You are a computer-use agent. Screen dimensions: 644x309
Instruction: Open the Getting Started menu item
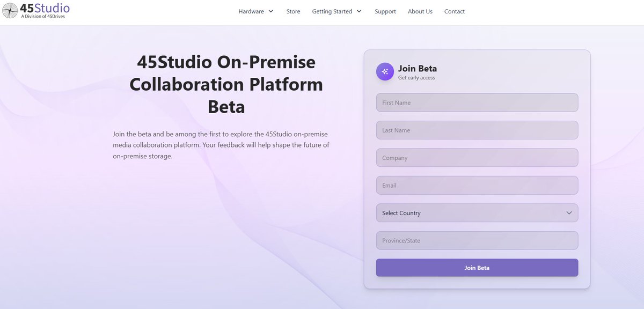coord(332,11)
